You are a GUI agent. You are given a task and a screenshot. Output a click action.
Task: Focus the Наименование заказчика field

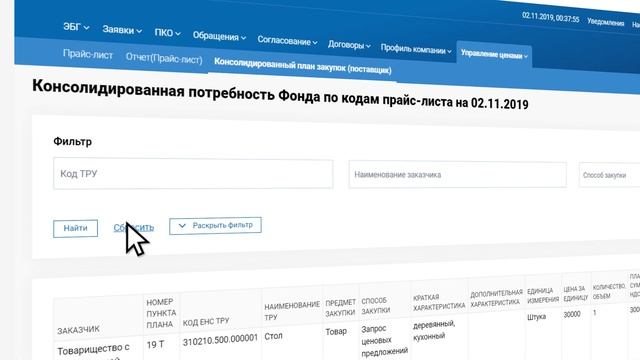(x=458, y=175)
